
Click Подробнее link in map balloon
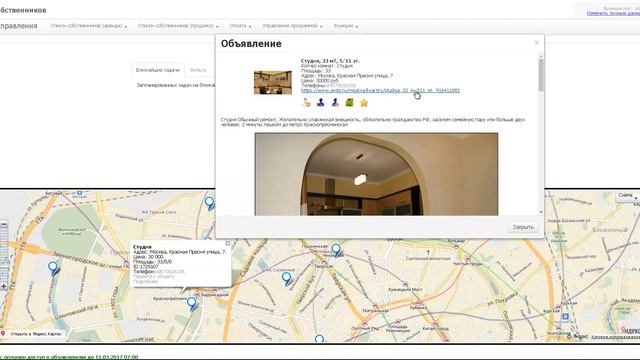click(x=145, y=282)
